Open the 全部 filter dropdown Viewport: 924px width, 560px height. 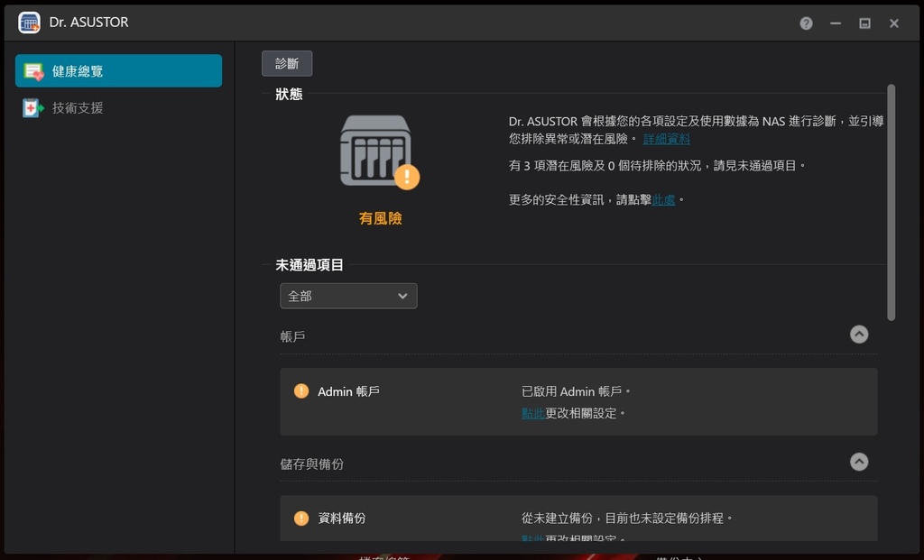348,296
